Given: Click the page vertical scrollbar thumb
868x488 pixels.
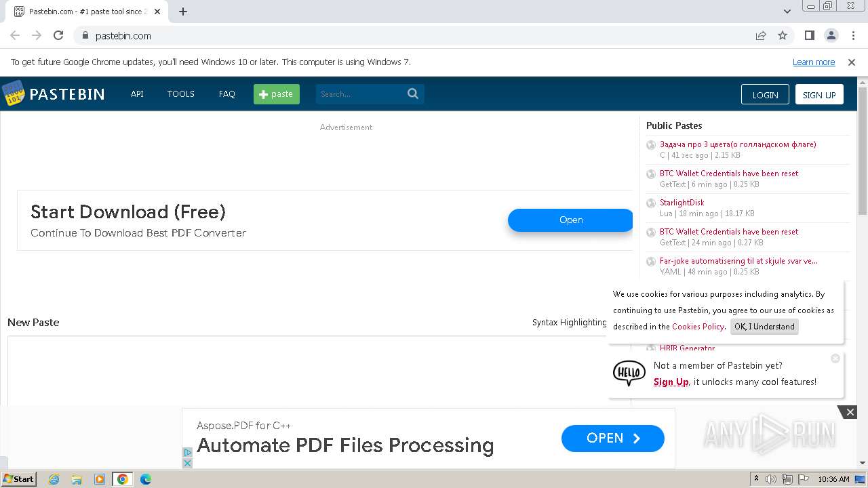Looking at the screenshot, I should tap(863, 151).
